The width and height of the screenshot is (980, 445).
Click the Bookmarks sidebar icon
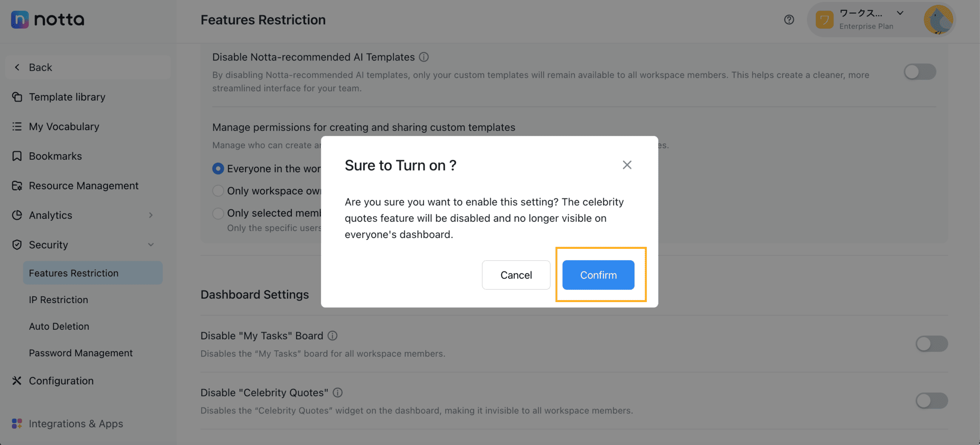(x=17, y=156)
